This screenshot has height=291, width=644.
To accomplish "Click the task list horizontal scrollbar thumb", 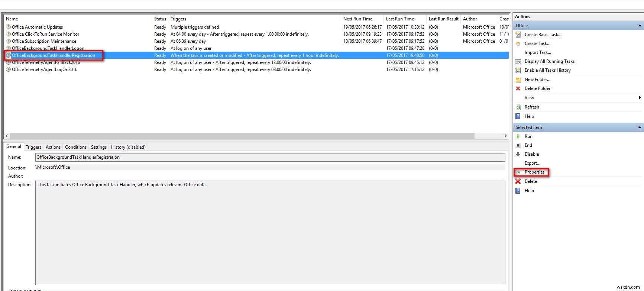I will 242,136.
